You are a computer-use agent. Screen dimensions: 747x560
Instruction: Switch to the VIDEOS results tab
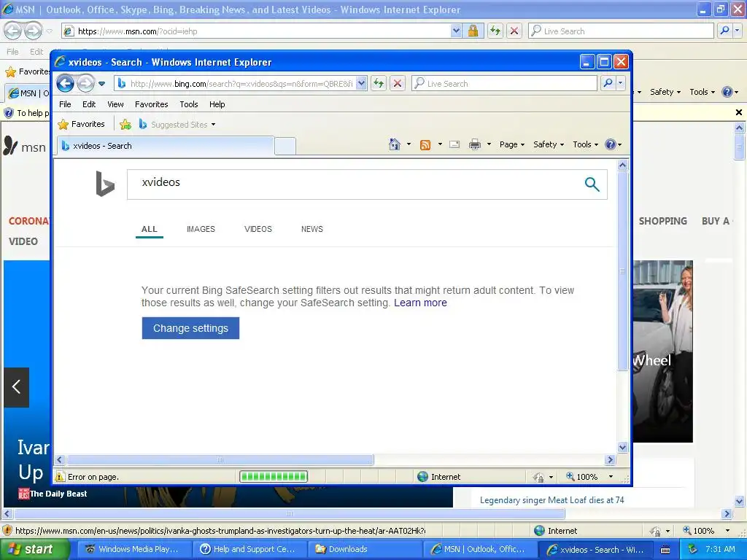258,229
